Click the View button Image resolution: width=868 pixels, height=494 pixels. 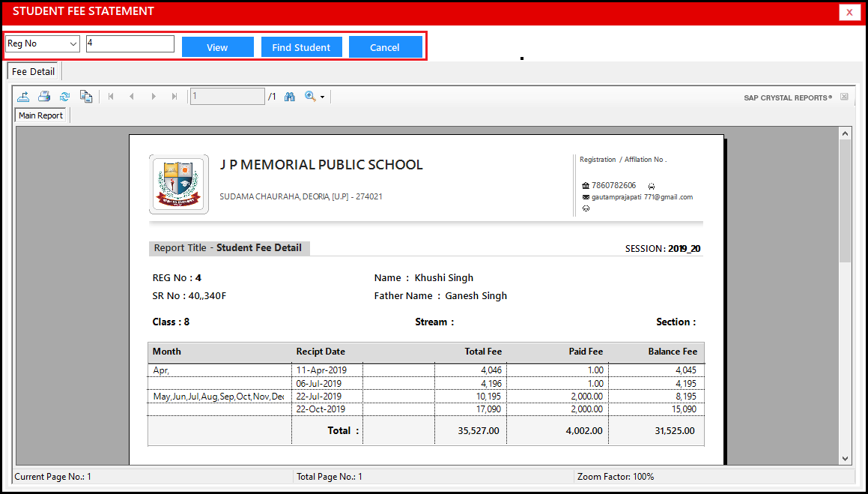click(x=217, y=47)
